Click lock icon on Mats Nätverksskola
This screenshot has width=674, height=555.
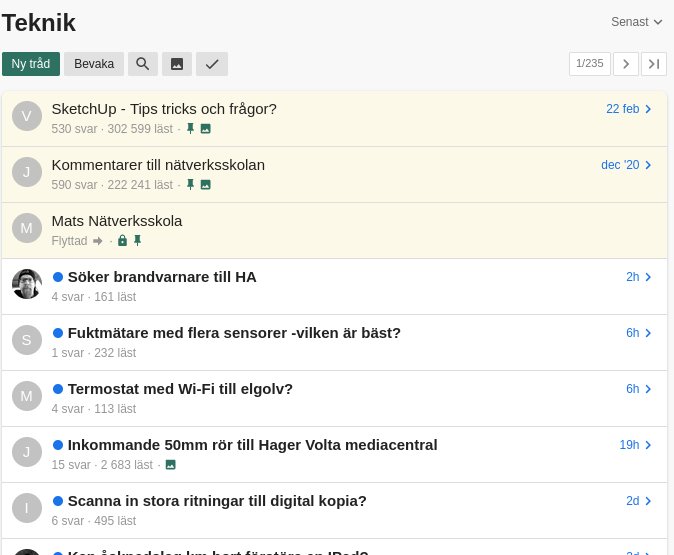tap(123, 240)
